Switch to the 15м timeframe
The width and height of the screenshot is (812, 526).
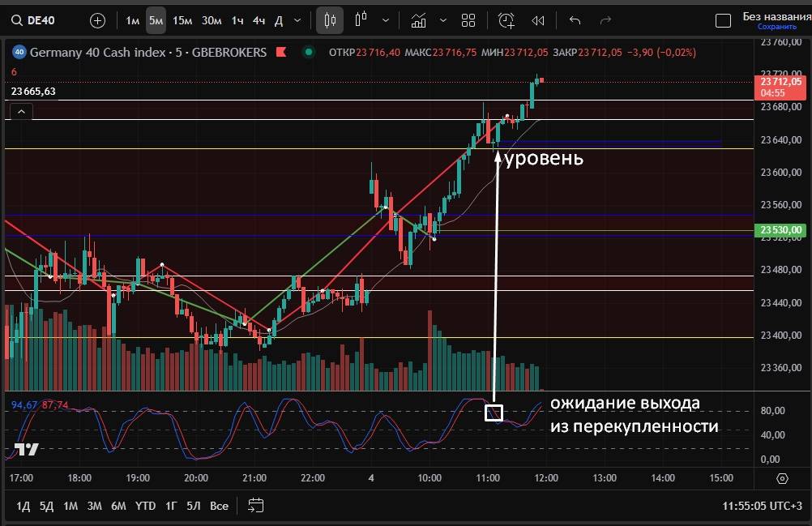click(x=182, y=20)
